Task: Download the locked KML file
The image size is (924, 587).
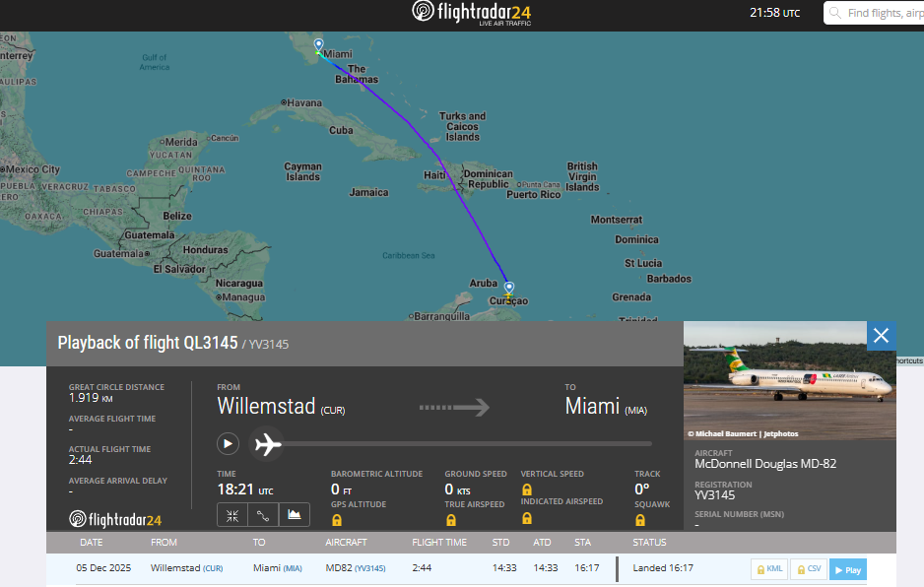Action: [768, 569]
